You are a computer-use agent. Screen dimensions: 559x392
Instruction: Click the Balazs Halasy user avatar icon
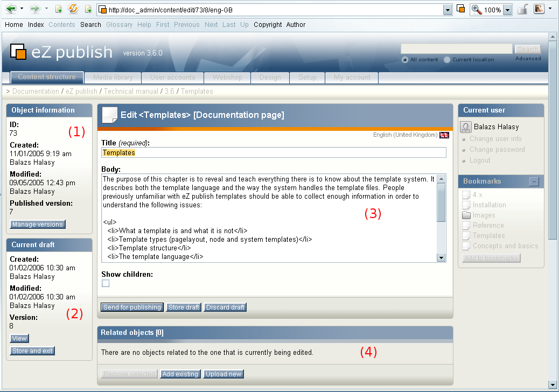(466, 127)
